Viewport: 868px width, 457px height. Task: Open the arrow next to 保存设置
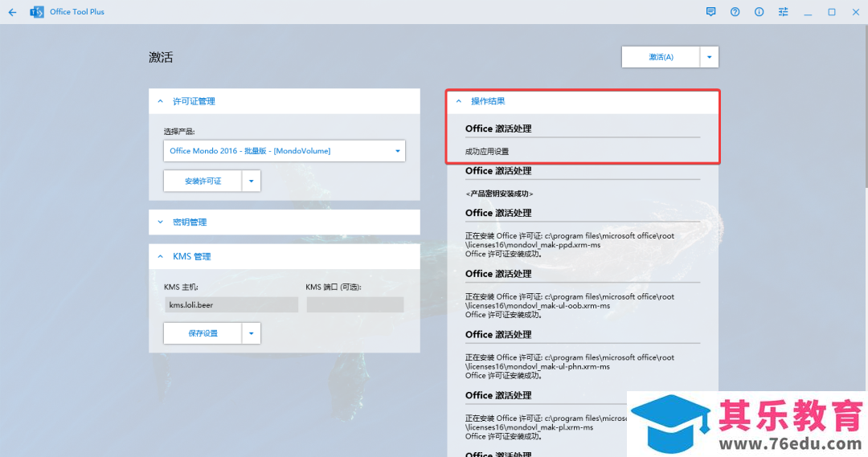click(x=252, y=333)
